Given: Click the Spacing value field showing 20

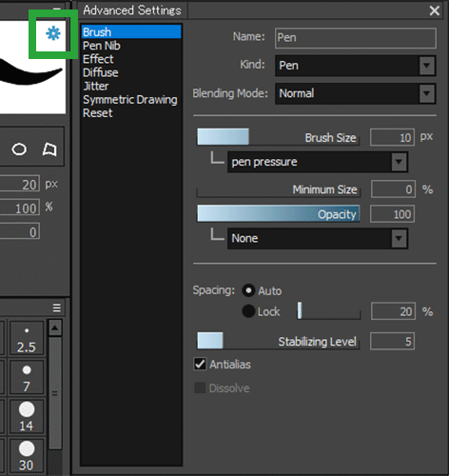Looking at the screenshot, I should click(x=393, y=311).
